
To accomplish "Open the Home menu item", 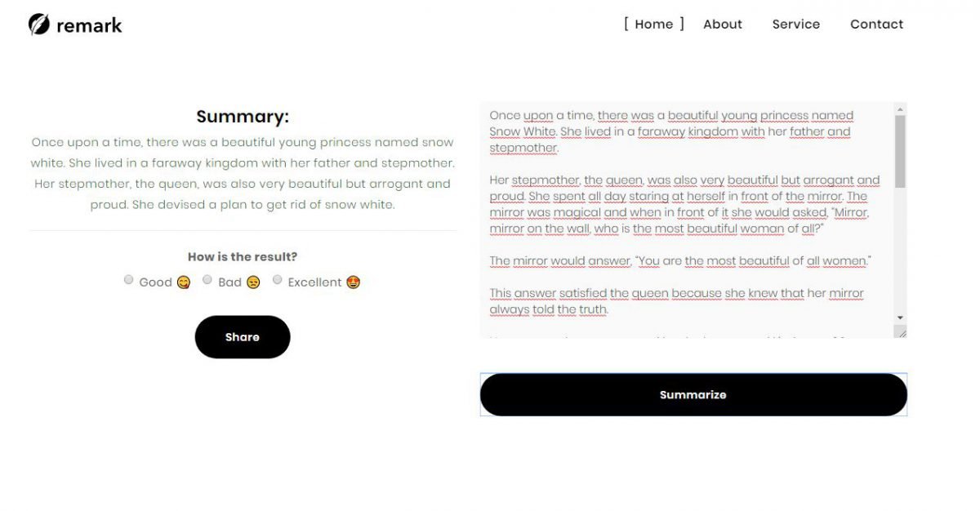I will [x=654, y=24].
